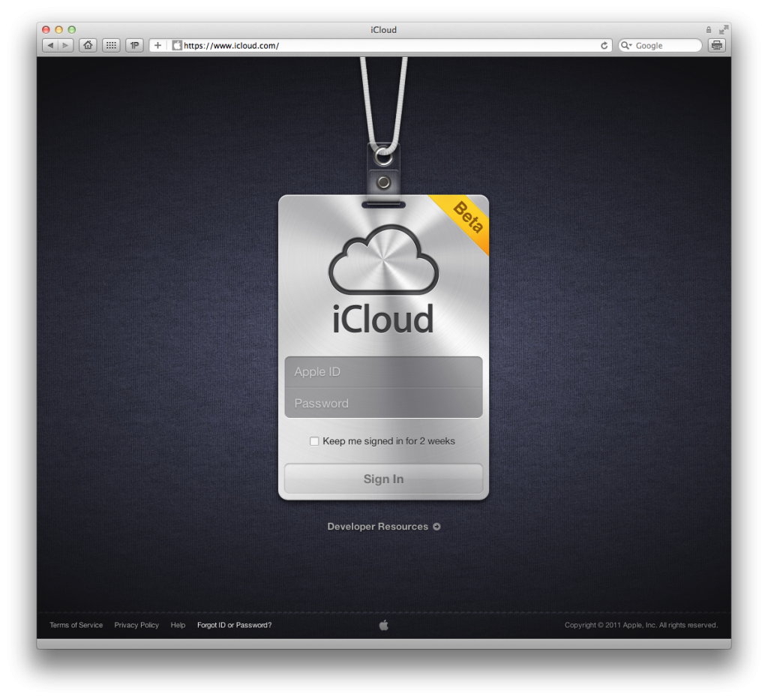Show Top Sites grid button
Screen dimensions: 768x700
[x=111, y=46]
